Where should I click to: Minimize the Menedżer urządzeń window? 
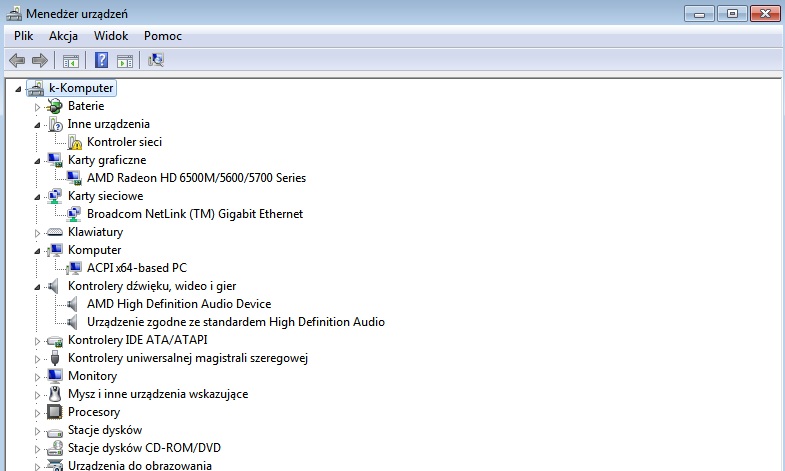click(x=699, y=14)
